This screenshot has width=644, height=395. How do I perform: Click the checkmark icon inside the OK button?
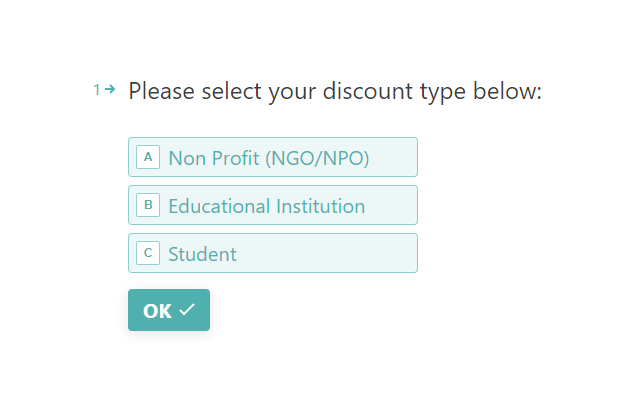pyautogui.click(x=187, y=310)
